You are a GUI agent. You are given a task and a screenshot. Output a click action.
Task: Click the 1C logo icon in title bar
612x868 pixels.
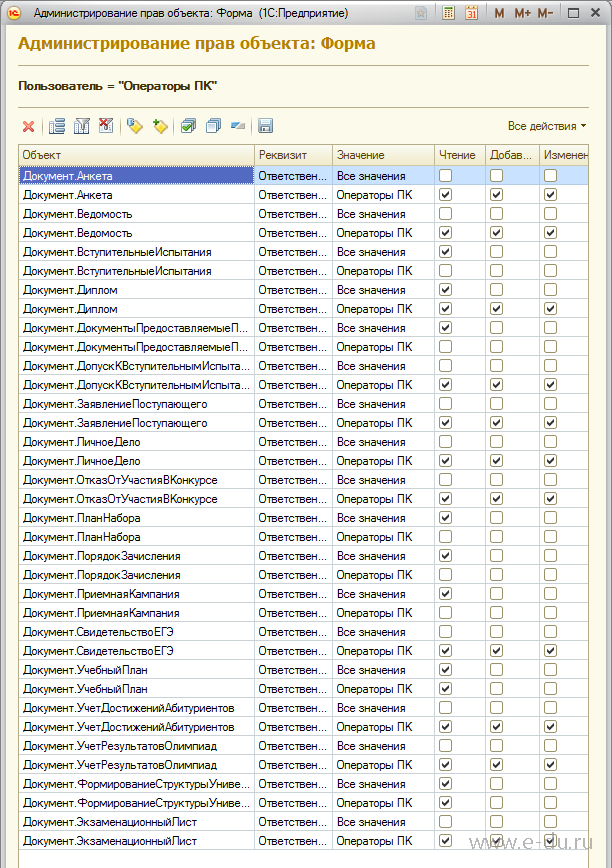[x=14, y=13]
